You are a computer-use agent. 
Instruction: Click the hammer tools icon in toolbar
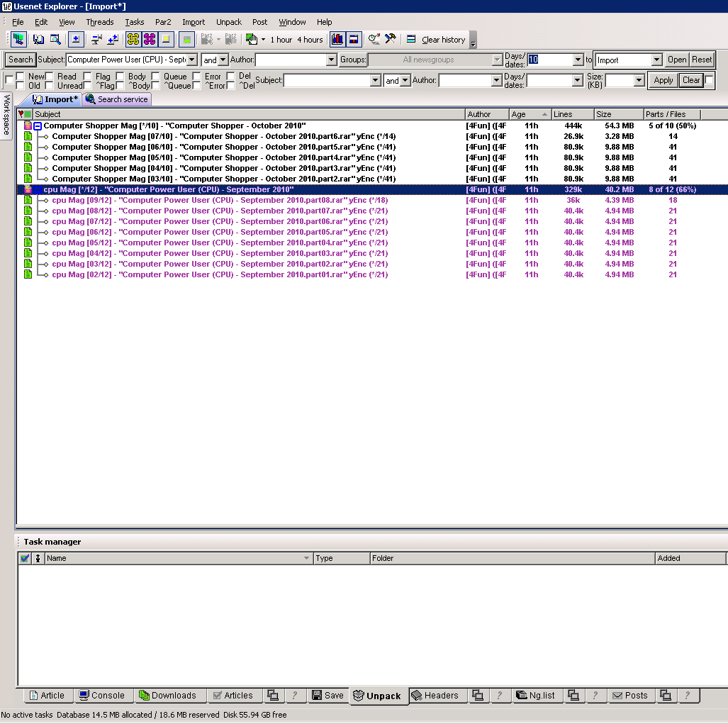(x=391, y=39)
